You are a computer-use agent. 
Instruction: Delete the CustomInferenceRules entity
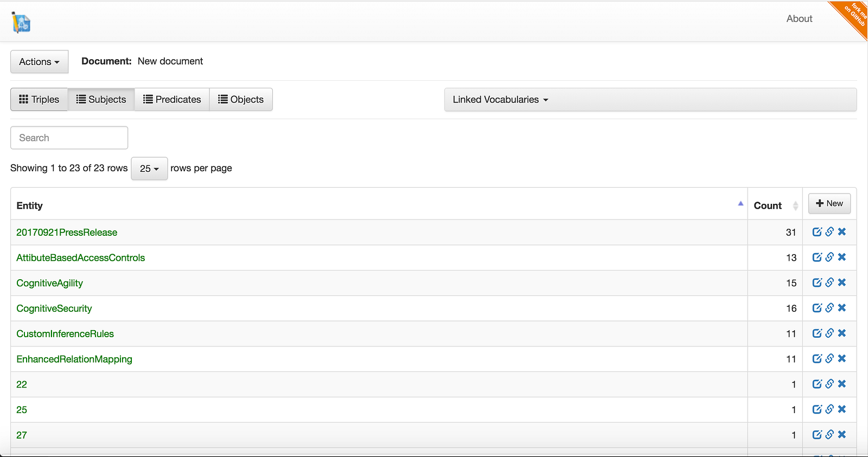pos(842,333)
